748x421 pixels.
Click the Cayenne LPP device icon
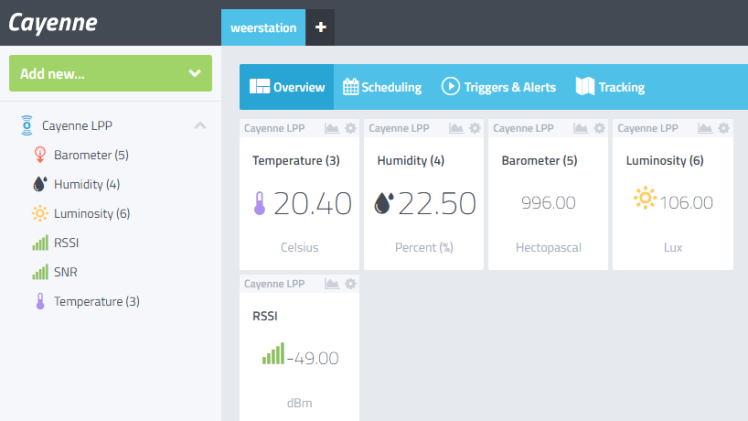(x=27, y=126)
